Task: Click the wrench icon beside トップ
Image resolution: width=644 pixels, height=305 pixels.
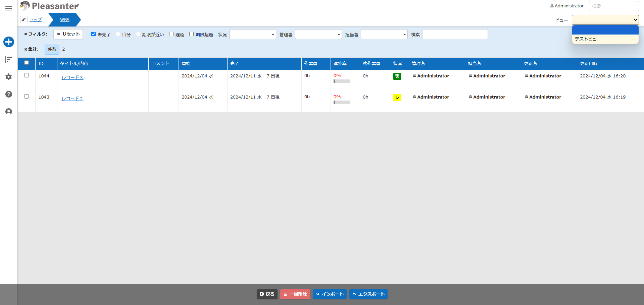Action: pos(24,19)
